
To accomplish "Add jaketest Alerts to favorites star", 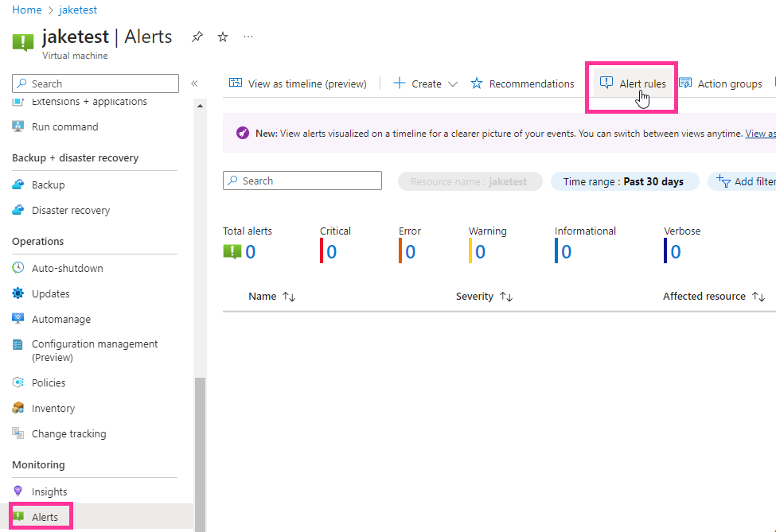I will click(x=223, y=37).
